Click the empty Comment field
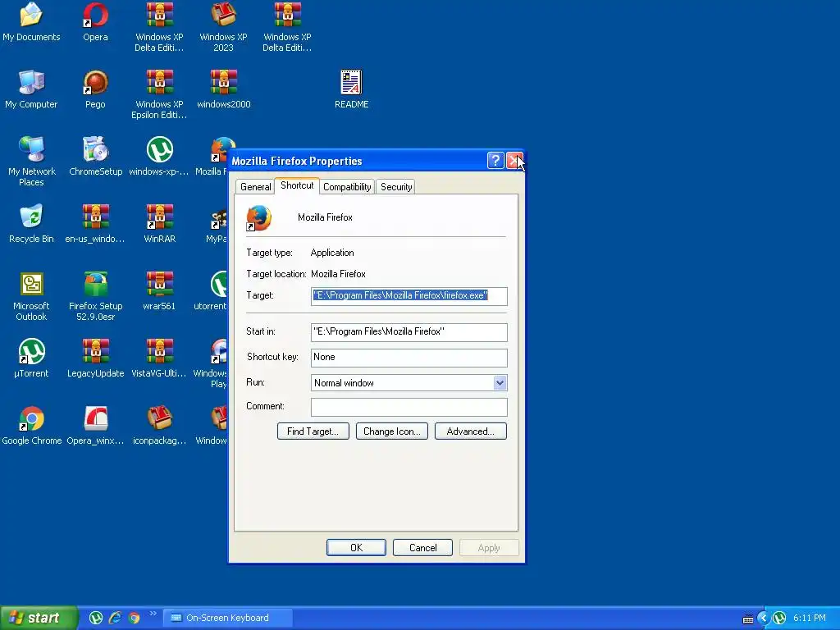 pyautogui.click(x=409, y=407)
